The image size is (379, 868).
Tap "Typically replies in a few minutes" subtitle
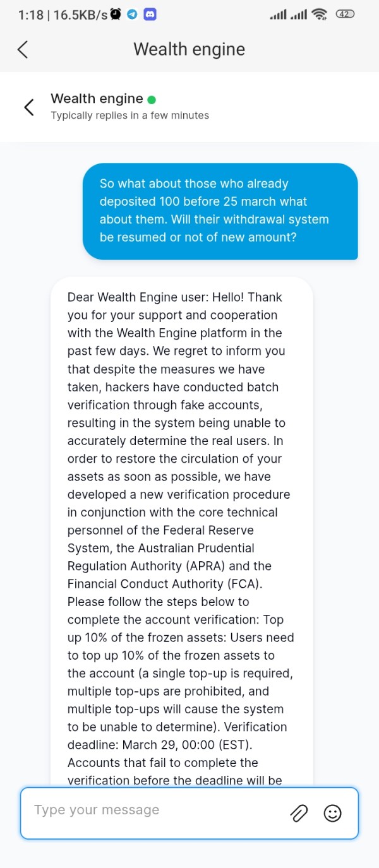coord(129,116)
